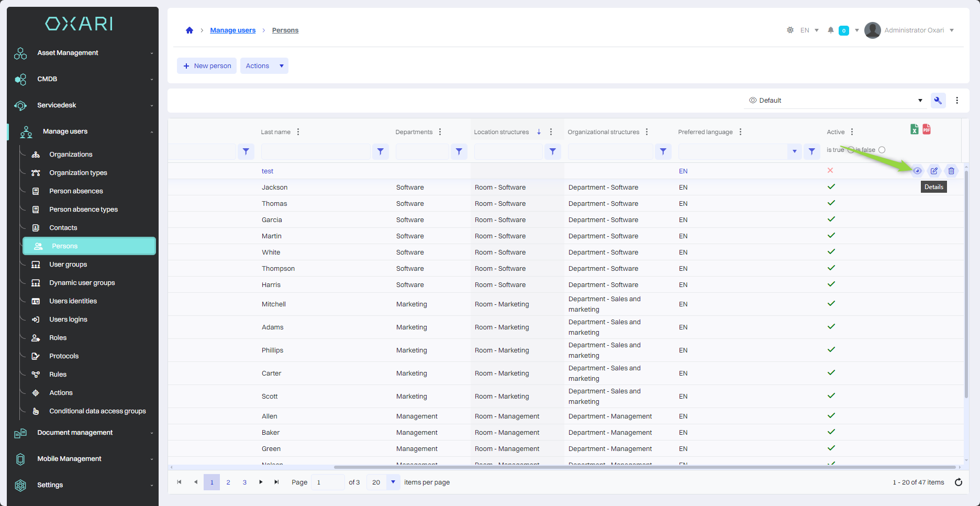Click the Page number input field
Image resolution: width=980 pixels, height=506 pixels.
[327, 482]
